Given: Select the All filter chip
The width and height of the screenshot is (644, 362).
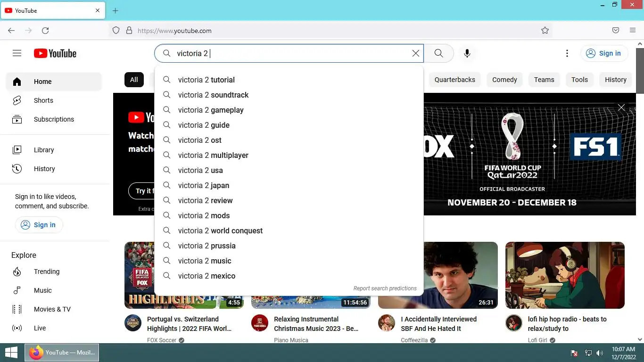Looking at the screenshot, I should [134, 80].
